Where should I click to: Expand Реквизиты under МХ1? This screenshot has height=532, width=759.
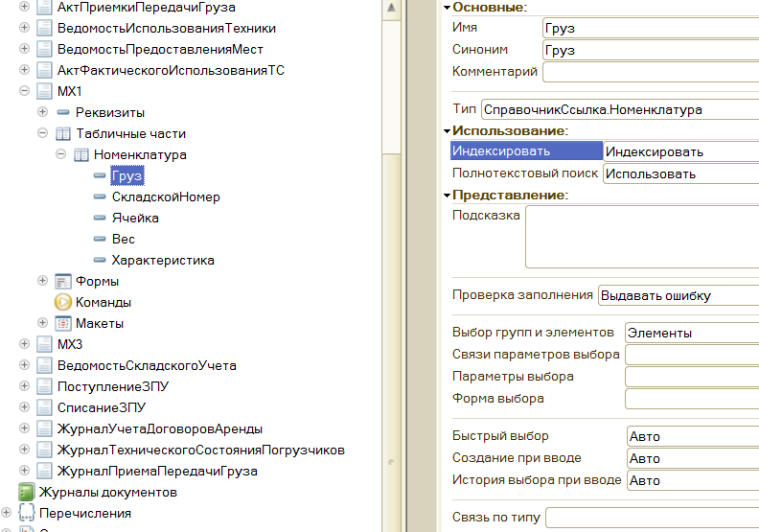[42, 112]
